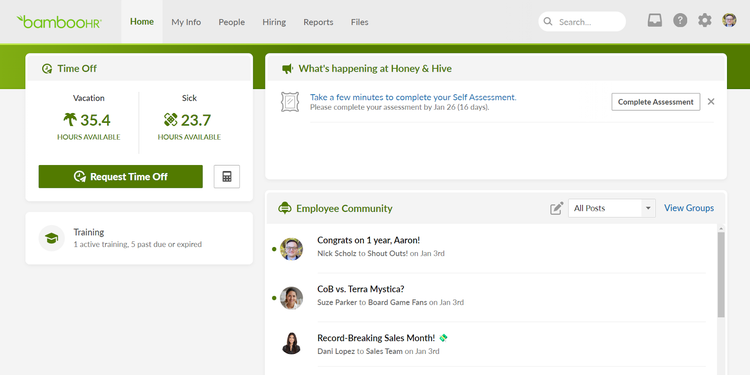Open the View Groups link
The height and width of the screenshot is (375, 750).
click(689, 208)
